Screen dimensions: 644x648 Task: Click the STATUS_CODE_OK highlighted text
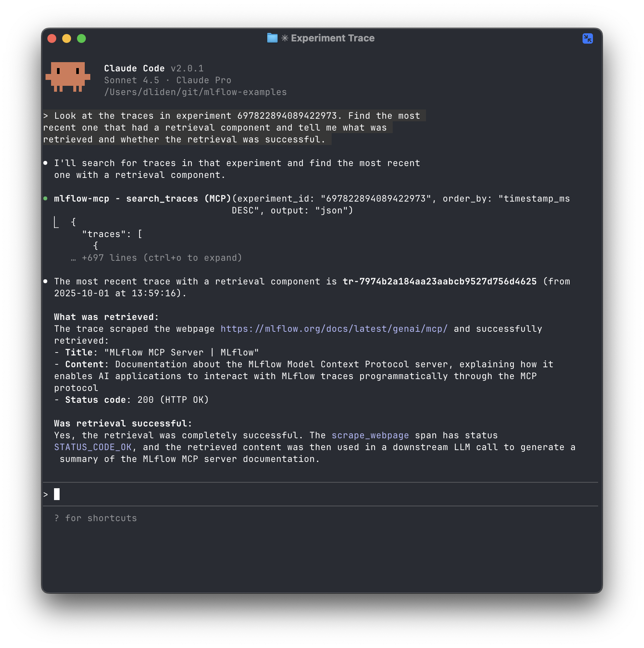(x=93, y=447)
